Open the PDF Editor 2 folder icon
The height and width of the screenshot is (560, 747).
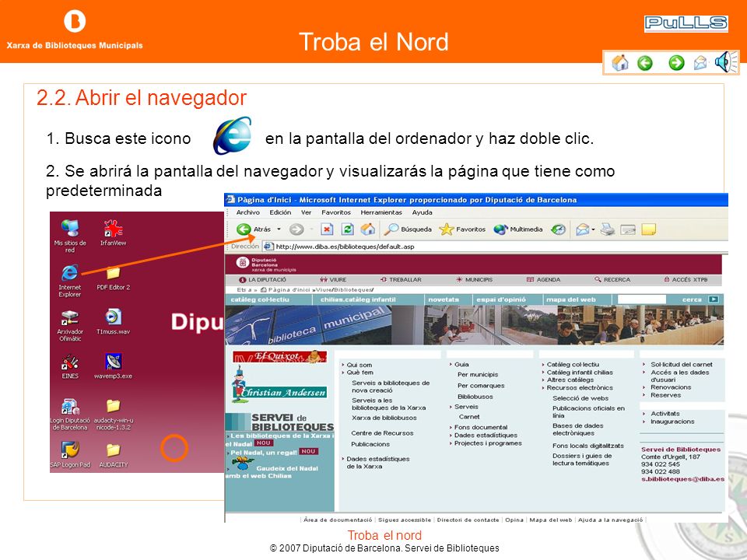[x=114, y=278]
